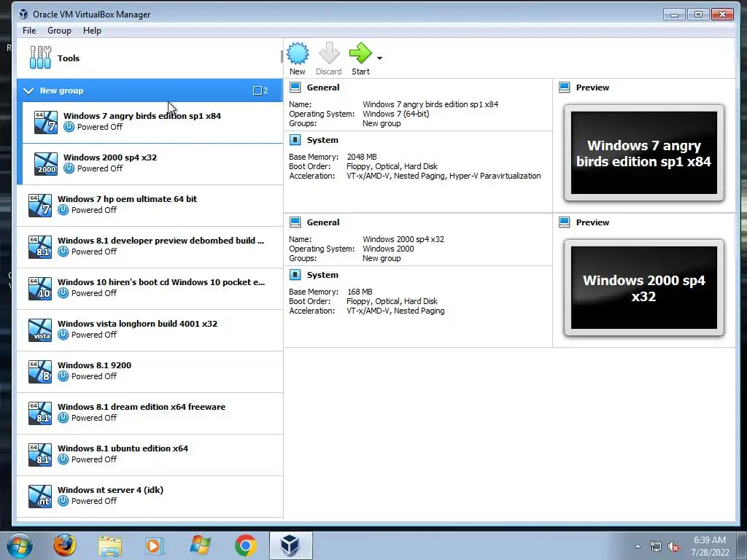Click Windows 10 hiren's boot cd name

coord(161,282)
